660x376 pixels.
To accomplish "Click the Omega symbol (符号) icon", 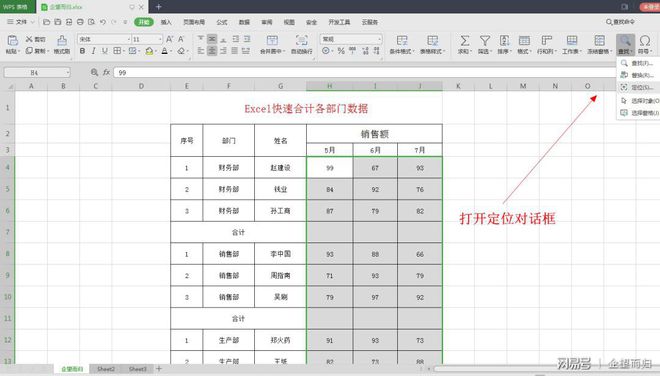I will 644,40.
